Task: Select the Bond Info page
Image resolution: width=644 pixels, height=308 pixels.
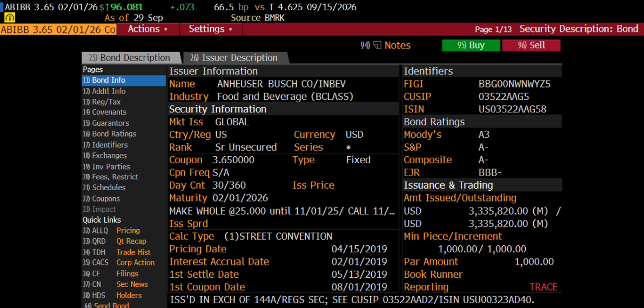Action: point(124,80)
